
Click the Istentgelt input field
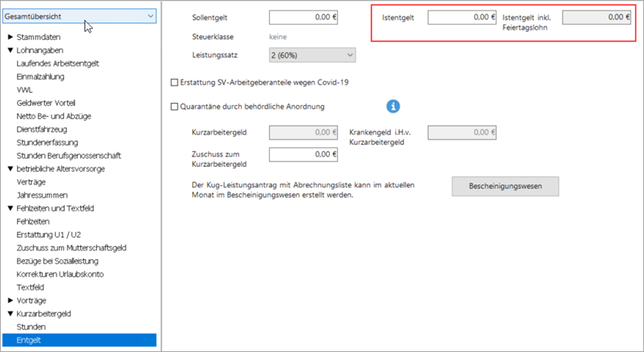(x=462, y=17)
